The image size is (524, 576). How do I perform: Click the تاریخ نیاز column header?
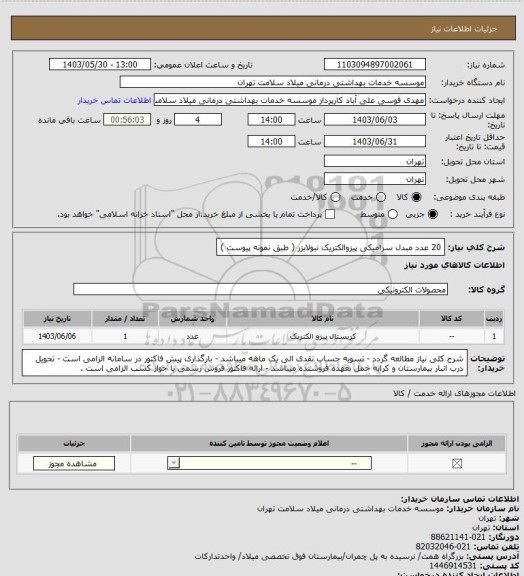coord(57,318)
